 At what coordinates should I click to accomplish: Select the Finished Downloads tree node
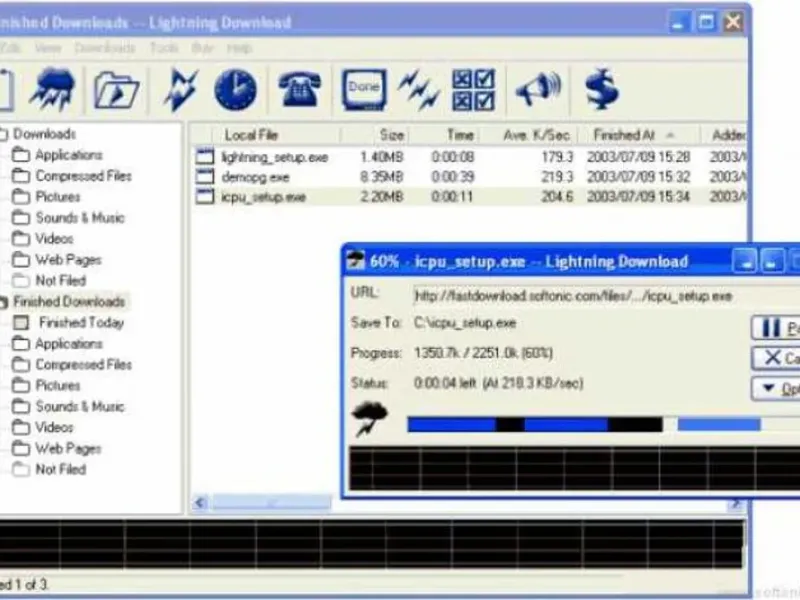pos(69,302)
